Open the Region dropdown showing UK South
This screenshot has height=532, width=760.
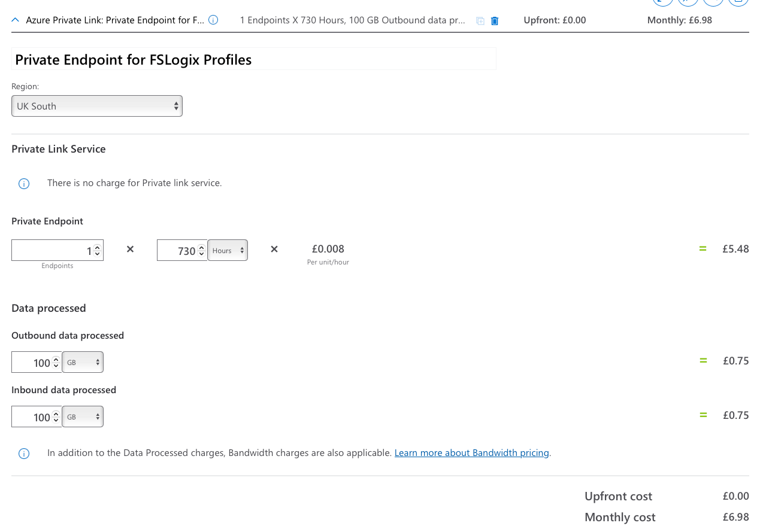tap(97, 106)
